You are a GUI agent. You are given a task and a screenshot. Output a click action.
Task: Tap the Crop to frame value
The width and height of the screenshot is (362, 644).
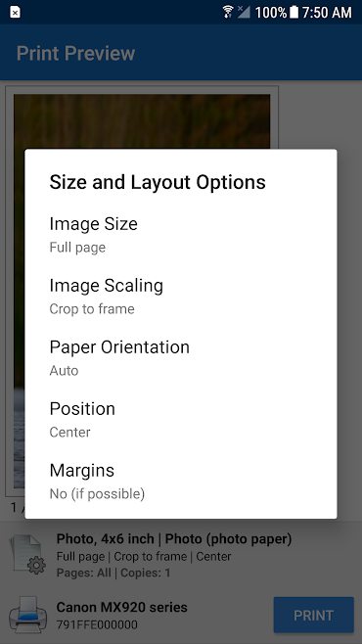[92, 309]
